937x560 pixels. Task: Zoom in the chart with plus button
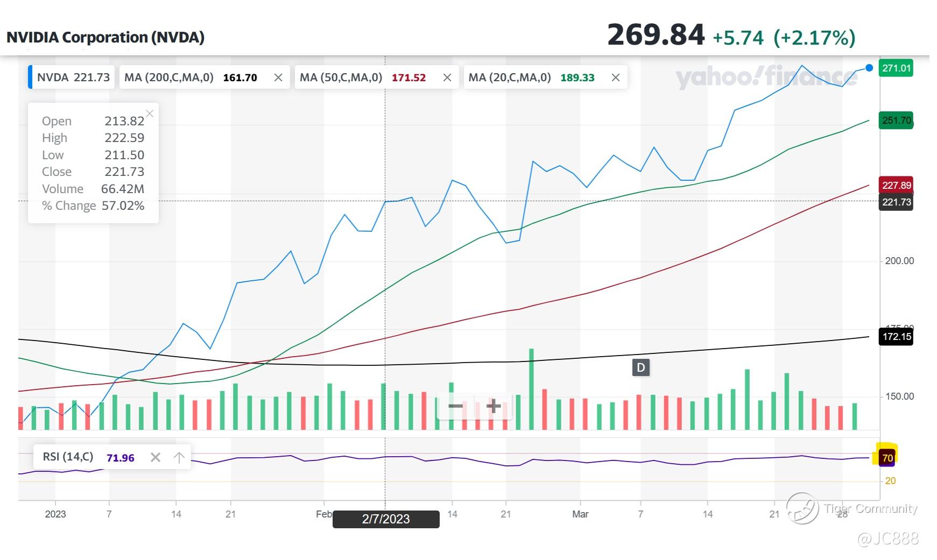coord(494,406)
